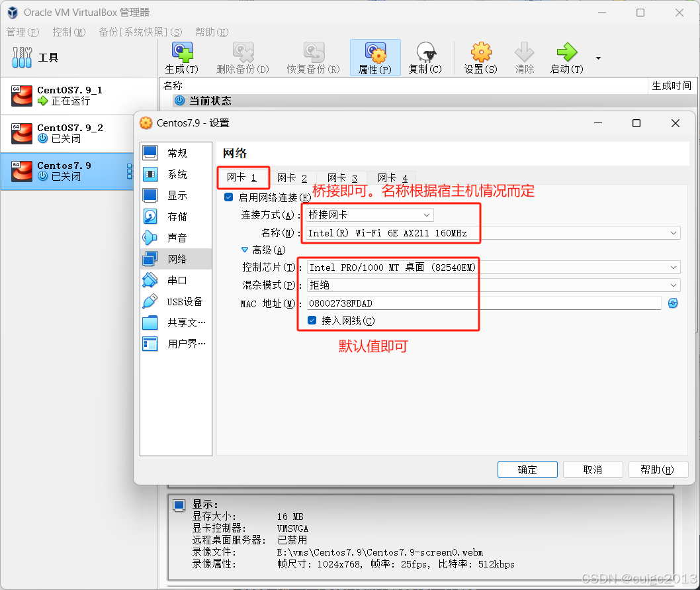Open USB设备 settings category

tap(176, 302)
